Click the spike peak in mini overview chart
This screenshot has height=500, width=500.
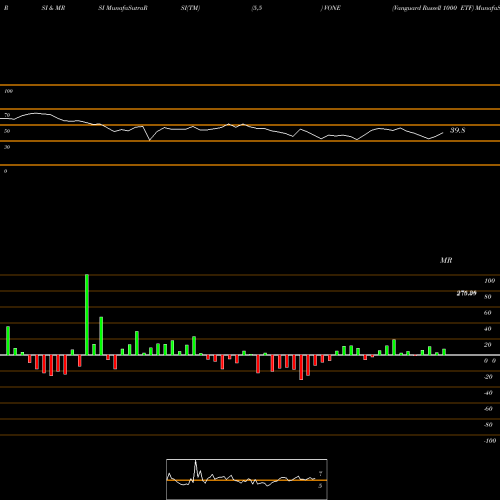coord(196,461)
